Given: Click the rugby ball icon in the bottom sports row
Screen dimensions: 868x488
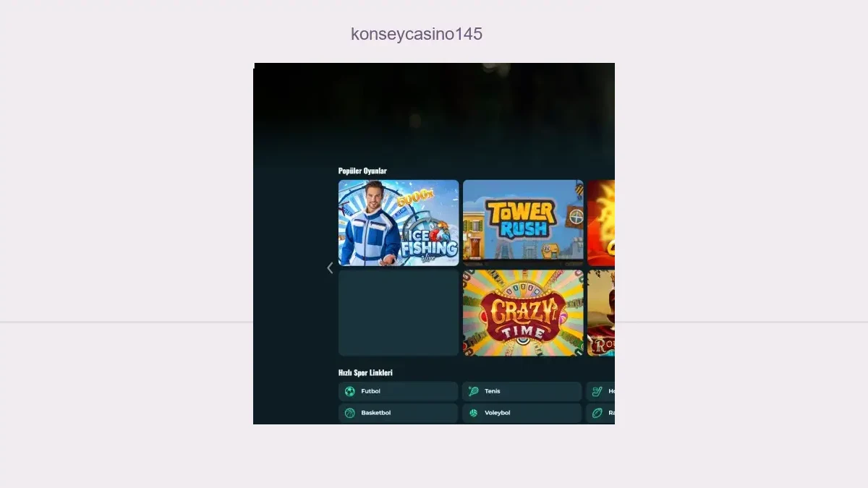Looking at the screenshot, I should pyautogui.click(x=597, y=414).
